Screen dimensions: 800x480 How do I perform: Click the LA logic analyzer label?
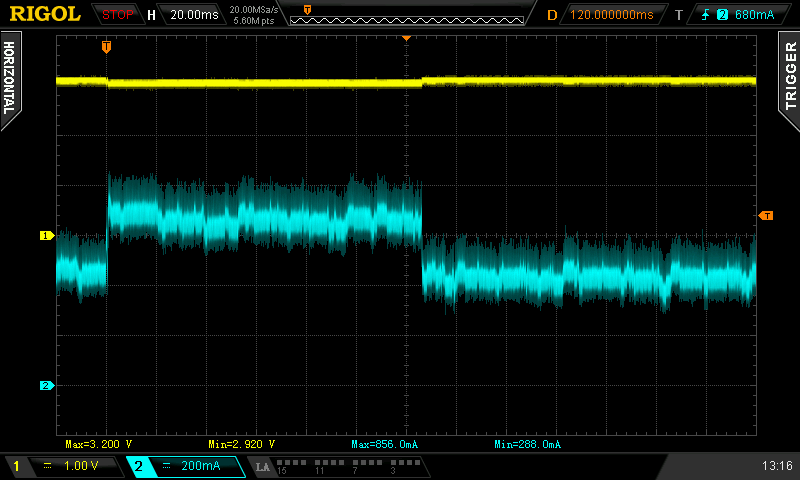[x=263, y=467]
